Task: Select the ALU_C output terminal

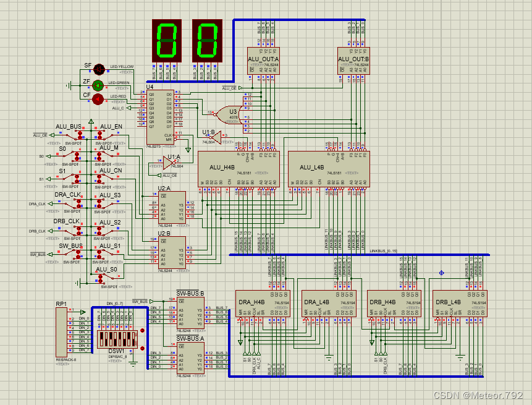Action: [129, 108]
